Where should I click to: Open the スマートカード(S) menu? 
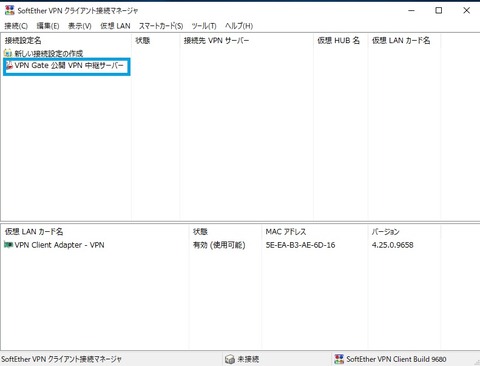161,26
